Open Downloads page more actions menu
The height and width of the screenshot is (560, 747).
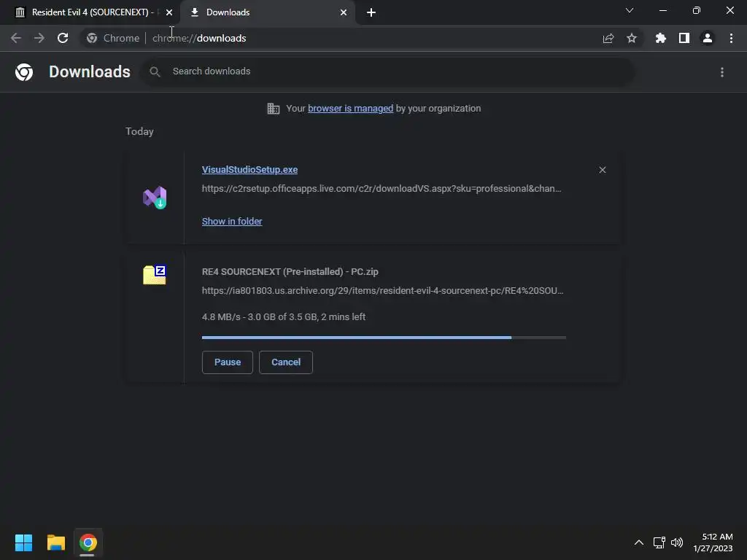[x=722, y=72]
